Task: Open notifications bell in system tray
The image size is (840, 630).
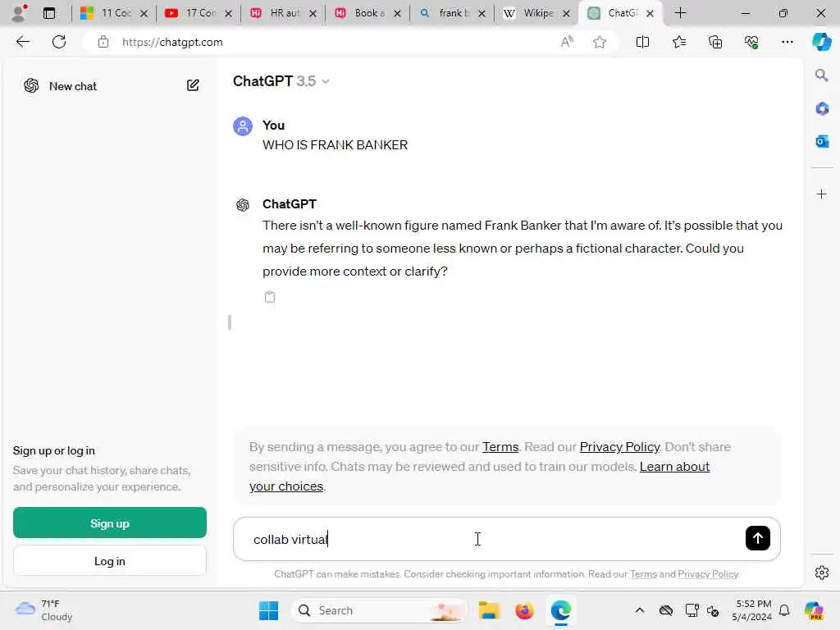Action: point(784,610)
